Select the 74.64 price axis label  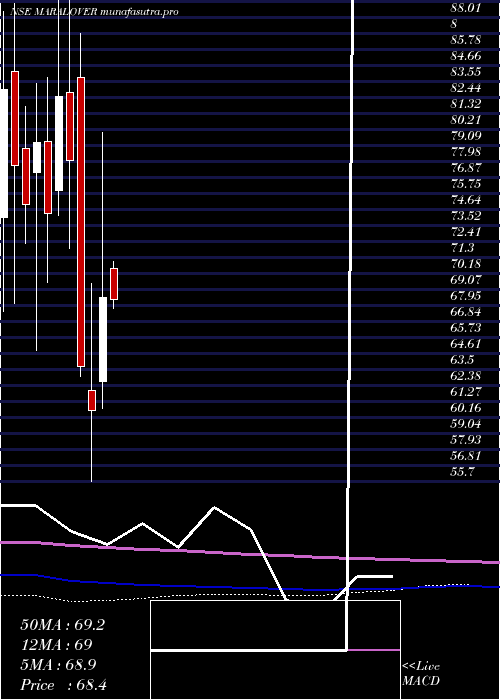[x=466, y=200]
